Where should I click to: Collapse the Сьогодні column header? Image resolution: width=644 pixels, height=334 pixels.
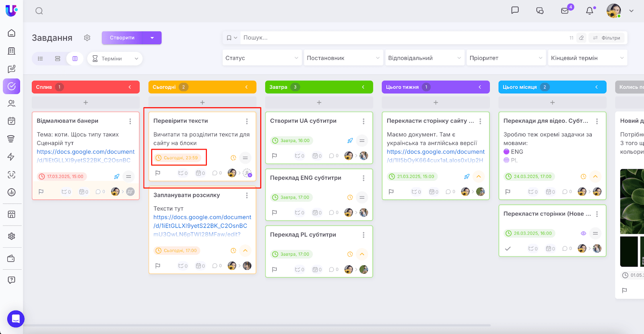(246, 87)
